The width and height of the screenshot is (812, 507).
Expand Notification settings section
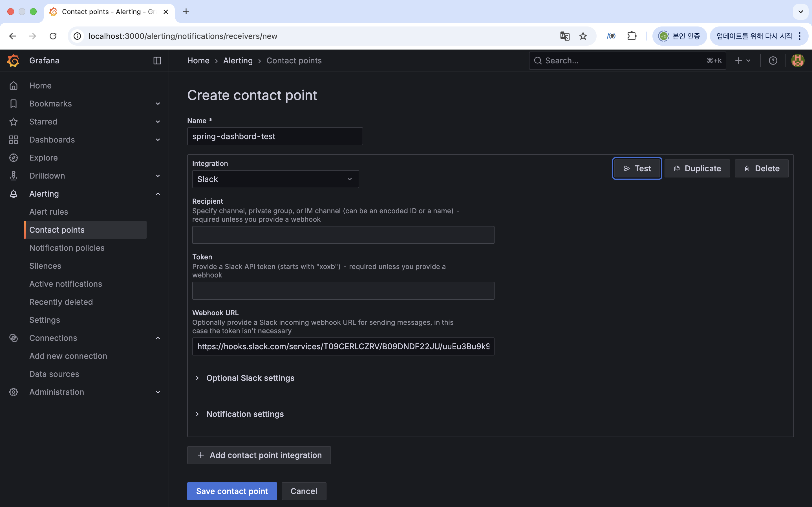point(245,414)
